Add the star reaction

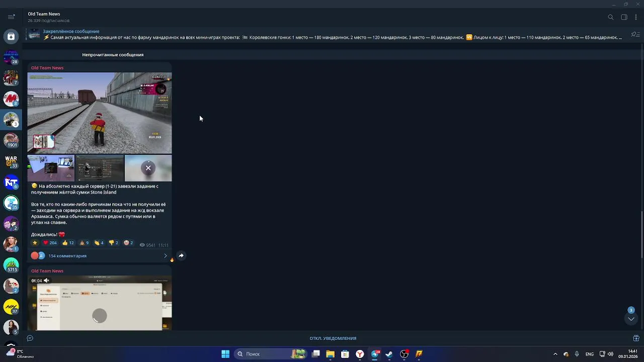35,243
